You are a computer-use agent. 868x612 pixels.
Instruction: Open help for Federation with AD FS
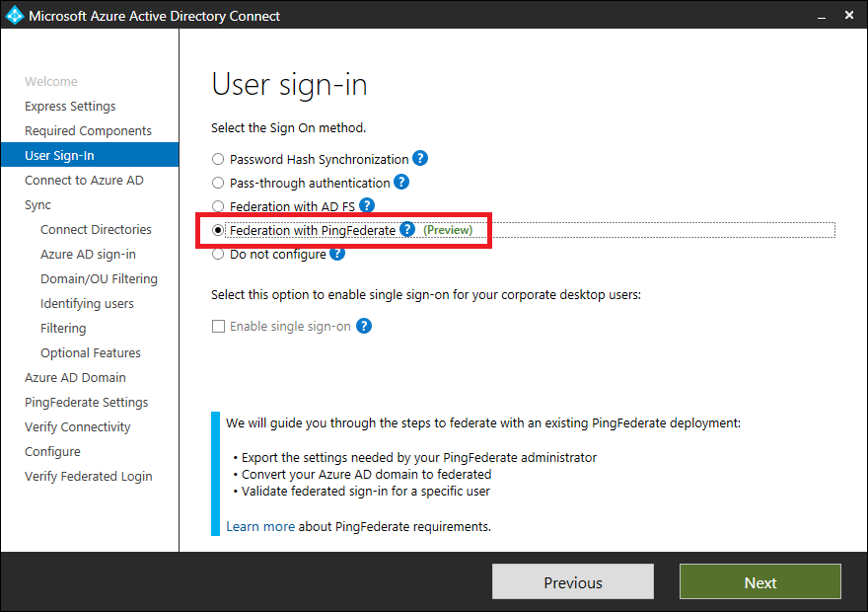click(367, 205)
